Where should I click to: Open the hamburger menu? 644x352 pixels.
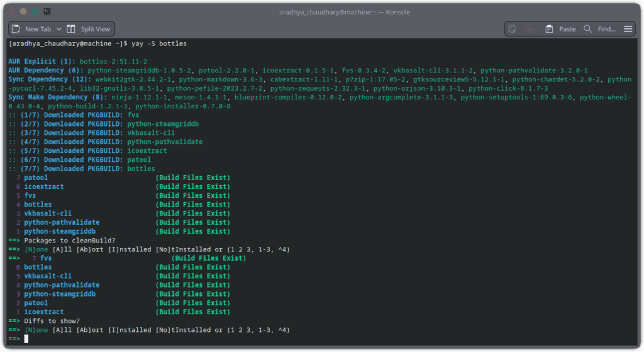628,29
